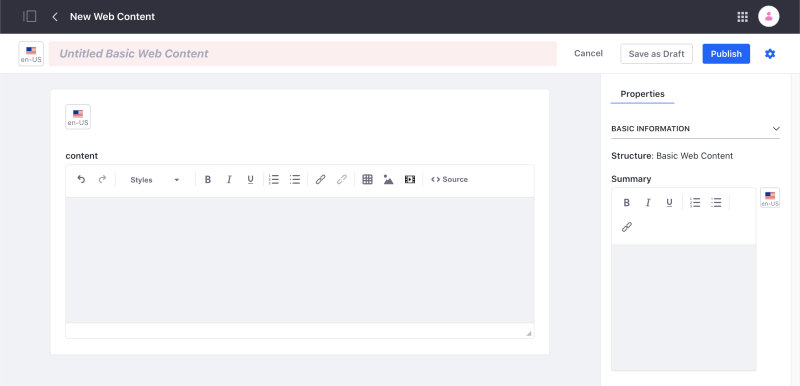Toggle underline in the content editor
The image size is (800, 386).
point(251,179)
